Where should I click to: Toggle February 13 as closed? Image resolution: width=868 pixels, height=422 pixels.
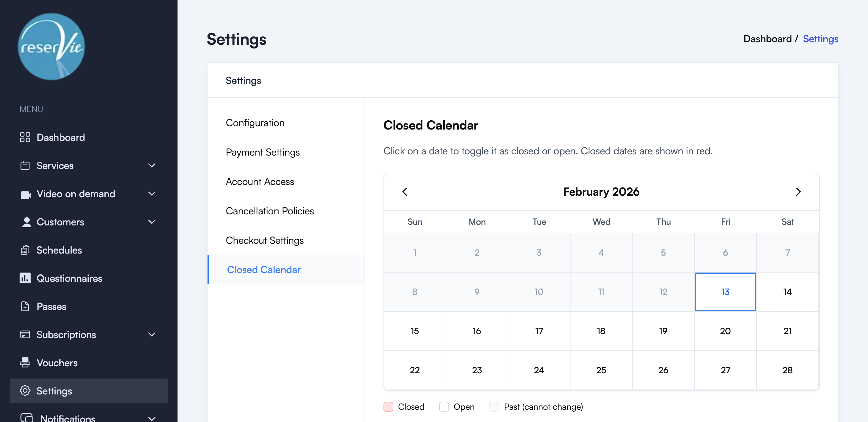[725, 292]
